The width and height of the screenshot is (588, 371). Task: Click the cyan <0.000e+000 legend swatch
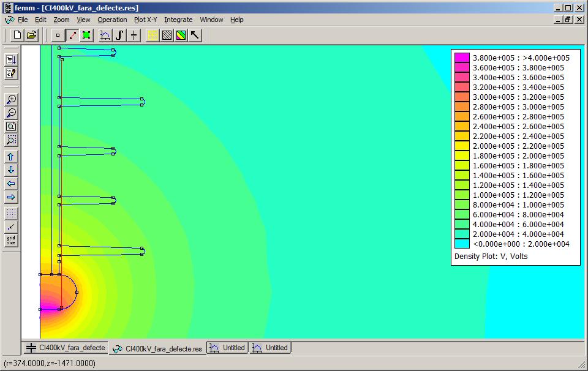tap(462, 244)
